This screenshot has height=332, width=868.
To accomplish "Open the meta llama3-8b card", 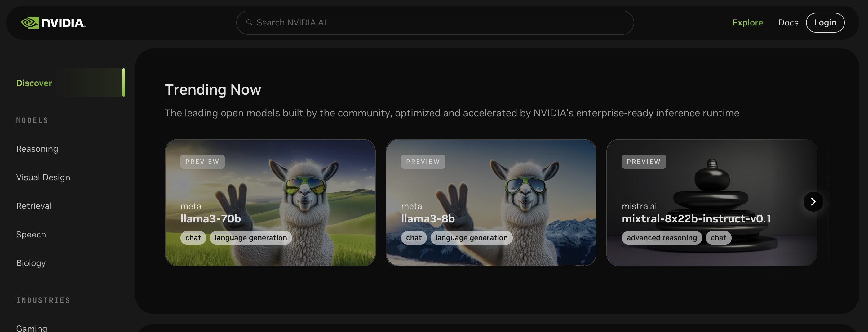I will [491, 202].
